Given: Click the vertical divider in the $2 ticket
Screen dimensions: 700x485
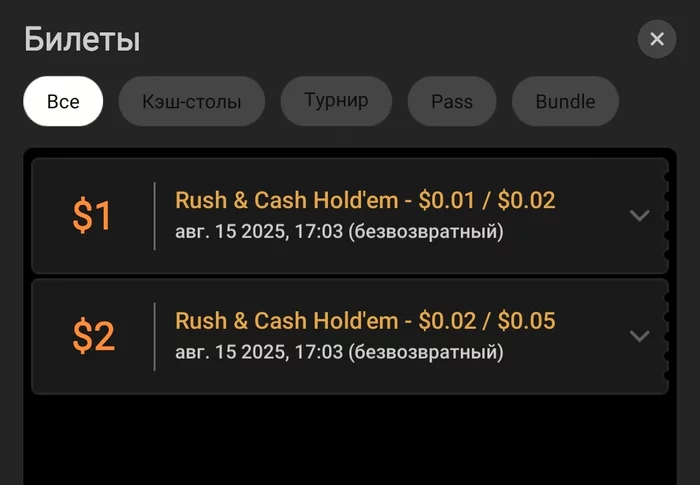Looking at the screenshot, I should point(155,336).
